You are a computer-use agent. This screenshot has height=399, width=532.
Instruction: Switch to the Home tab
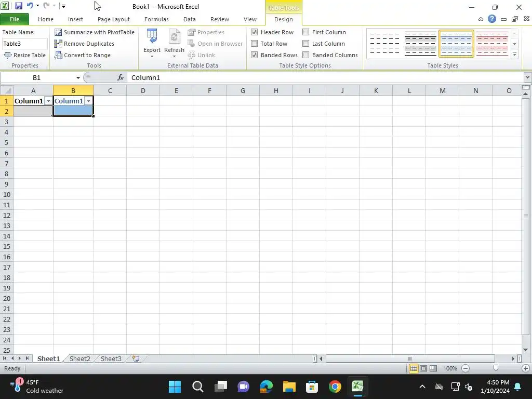[46, 19]
